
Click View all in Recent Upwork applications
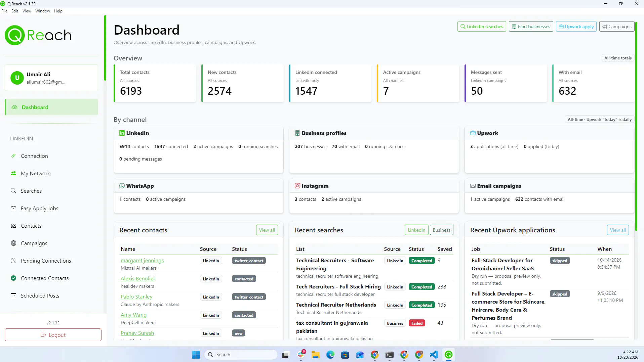coord(618,230)
